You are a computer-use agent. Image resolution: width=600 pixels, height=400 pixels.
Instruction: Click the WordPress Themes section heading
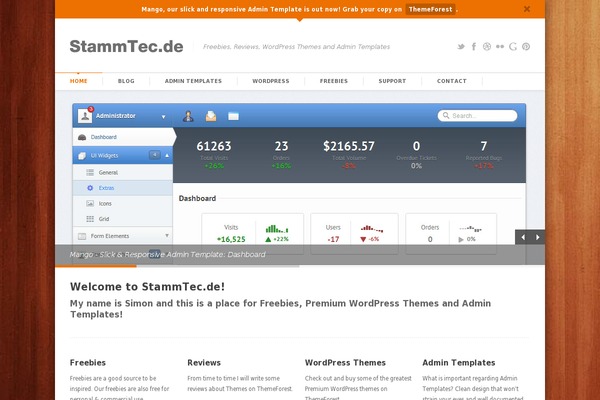click(x=345, y=362)
